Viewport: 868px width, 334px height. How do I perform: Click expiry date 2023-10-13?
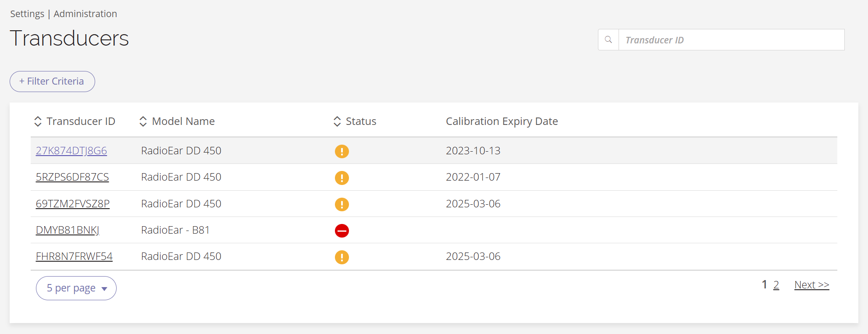coord(473,151)
